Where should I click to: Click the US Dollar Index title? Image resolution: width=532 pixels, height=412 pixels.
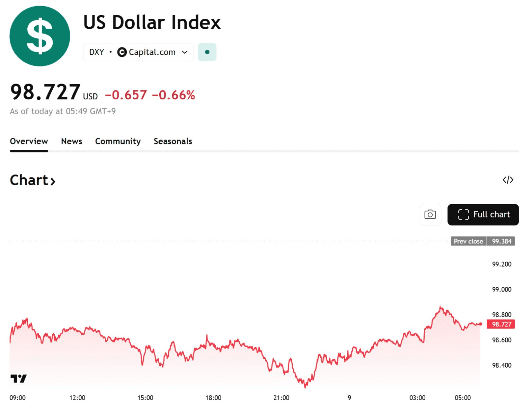pyautogui.click(x=152, y=23)
